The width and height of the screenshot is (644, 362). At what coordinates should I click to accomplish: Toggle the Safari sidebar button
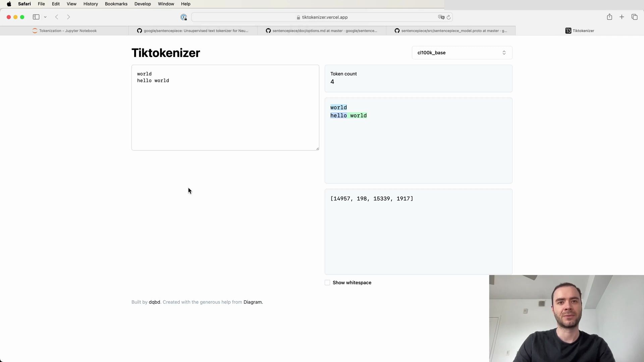coord(36,17)
